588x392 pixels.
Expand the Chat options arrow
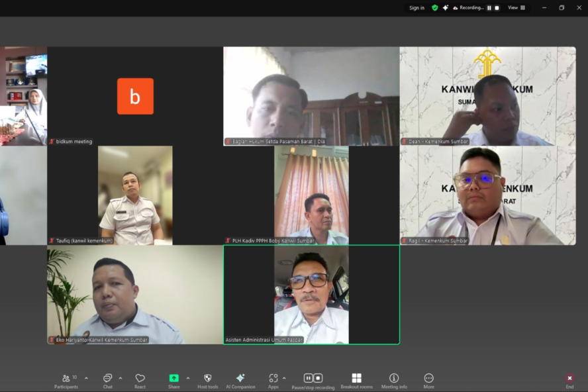pyautogui.click(x=120, y=378)
